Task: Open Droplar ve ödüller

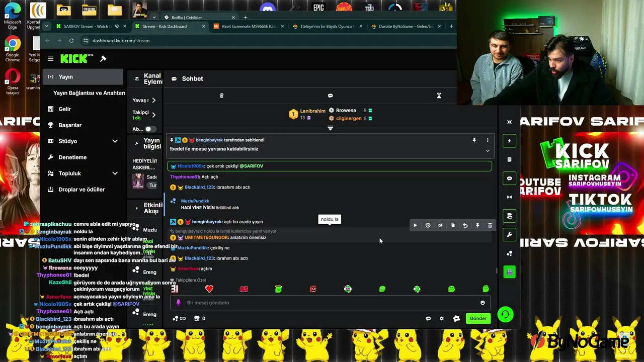Action: (x=83, y=190)
